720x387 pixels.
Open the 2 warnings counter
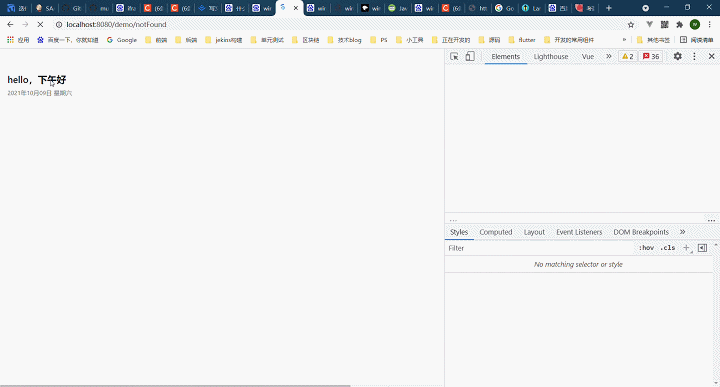tap(627, 56)
